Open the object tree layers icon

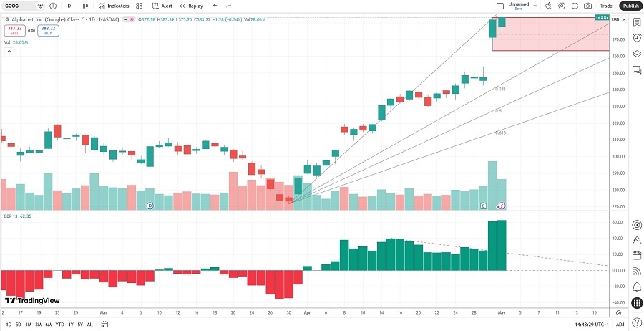click(x=637, y=54)
